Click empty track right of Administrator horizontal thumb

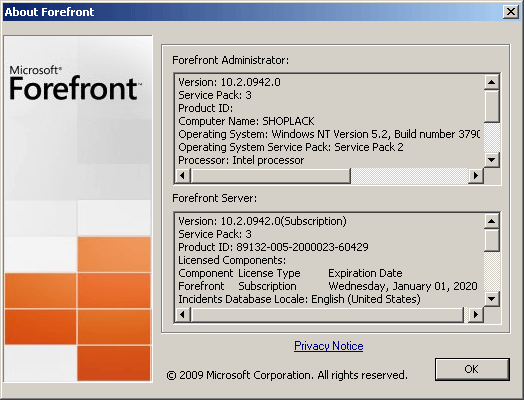[409, 175]
